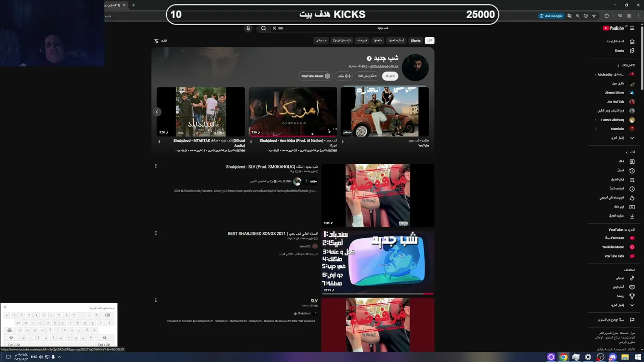The width and height of the screenshot is (644, 362).
Task: Expand the You section header arrow
Action: click(627, 152)
